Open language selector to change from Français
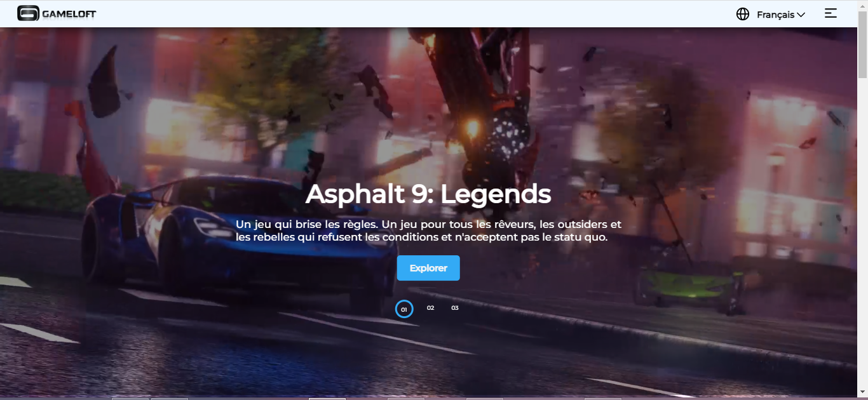Viewport: 868px width, 400px height. (x=775, y=13)
